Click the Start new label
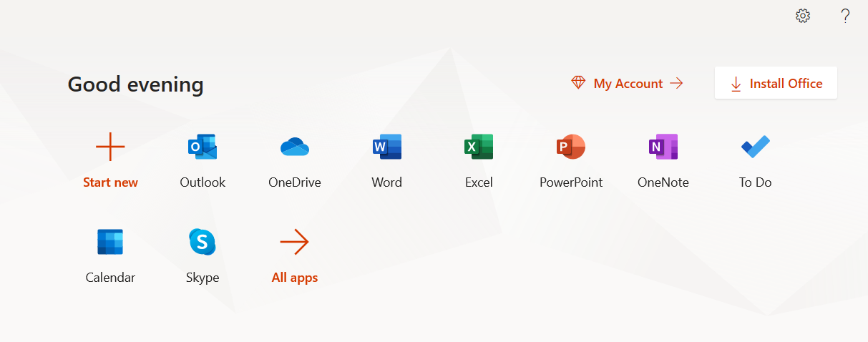This screenshot has width=868, height=342. click(x=110, y=182)
